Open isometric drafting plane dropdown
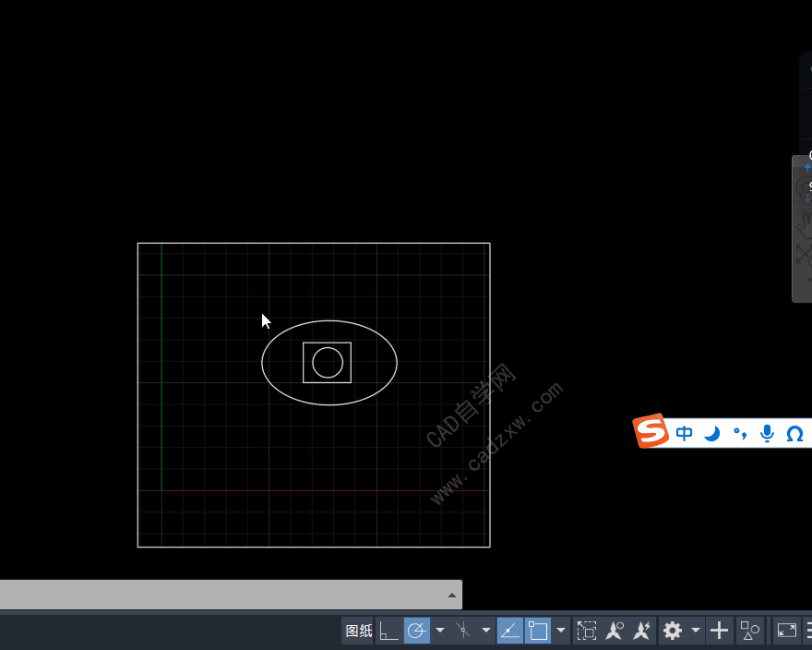The width and height of the screenshot is (812, 650). click(x=485, y=631)
